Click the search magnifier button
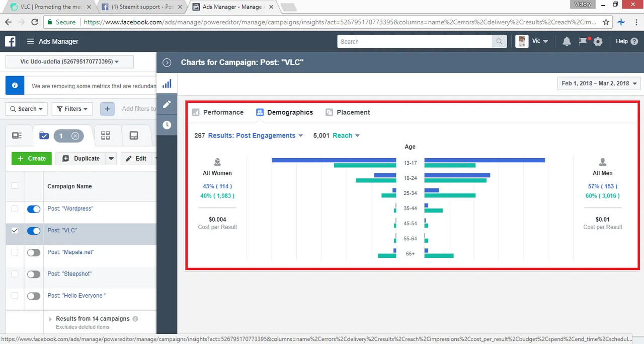The image size is (644, 344). point(499,41)
